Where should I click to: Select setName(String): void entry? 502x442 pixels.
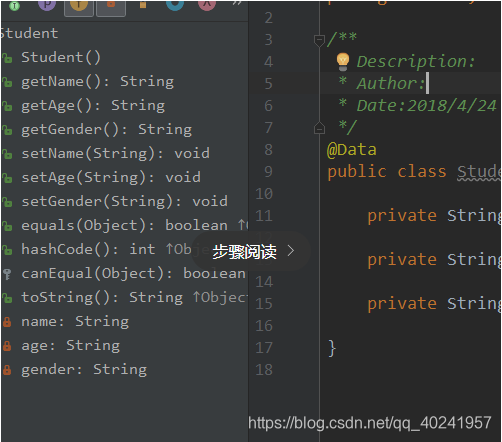(116, 154)
